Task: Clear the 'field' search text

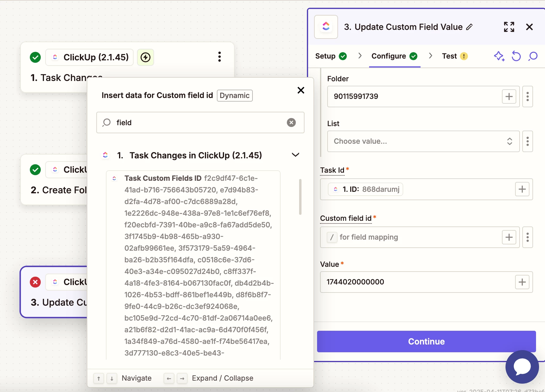Action: pyautogui.click(x=291, y=122)
